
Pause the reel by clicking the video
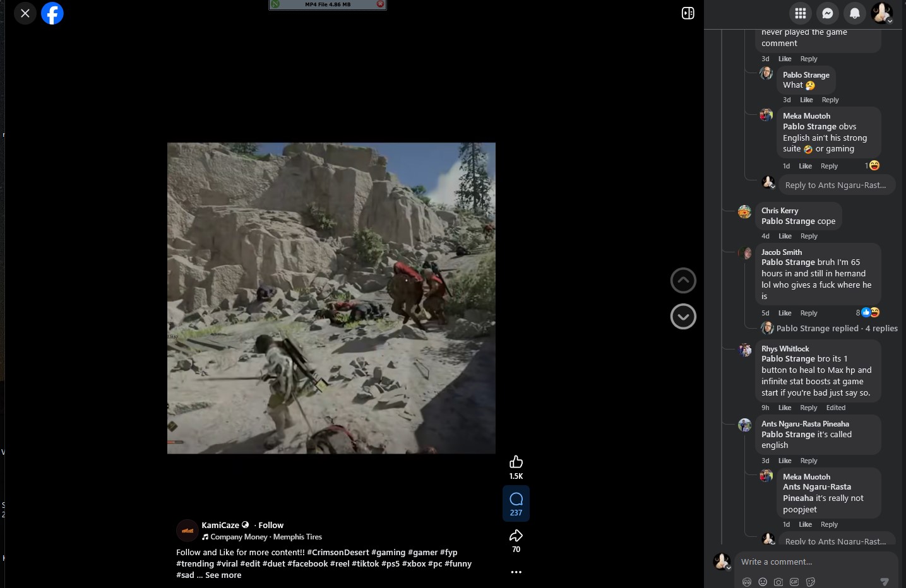(x=331, y=298)
